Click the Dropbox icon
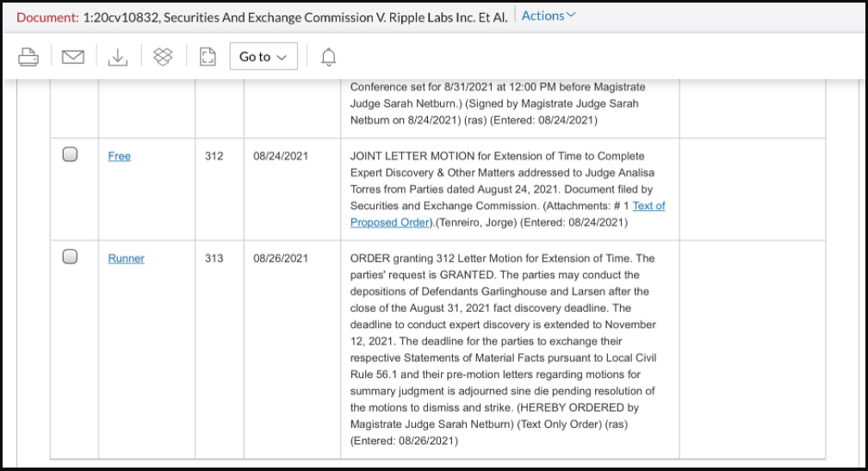This screenshot has width=868, height=471. [x=163, y=57]
